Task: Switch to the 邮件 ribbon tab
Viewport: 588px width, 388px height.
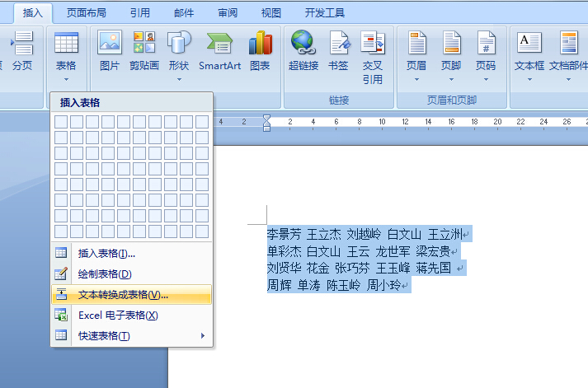Action: pos(184,13)
